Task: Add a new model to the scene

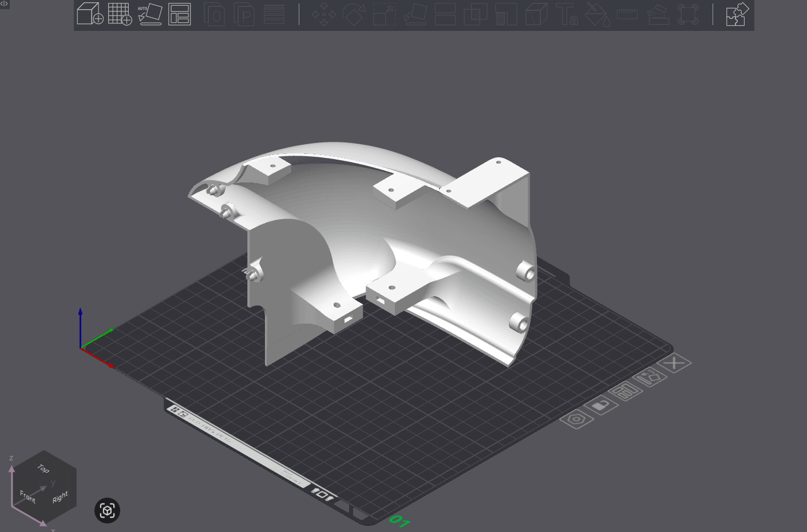Action: 90,14
